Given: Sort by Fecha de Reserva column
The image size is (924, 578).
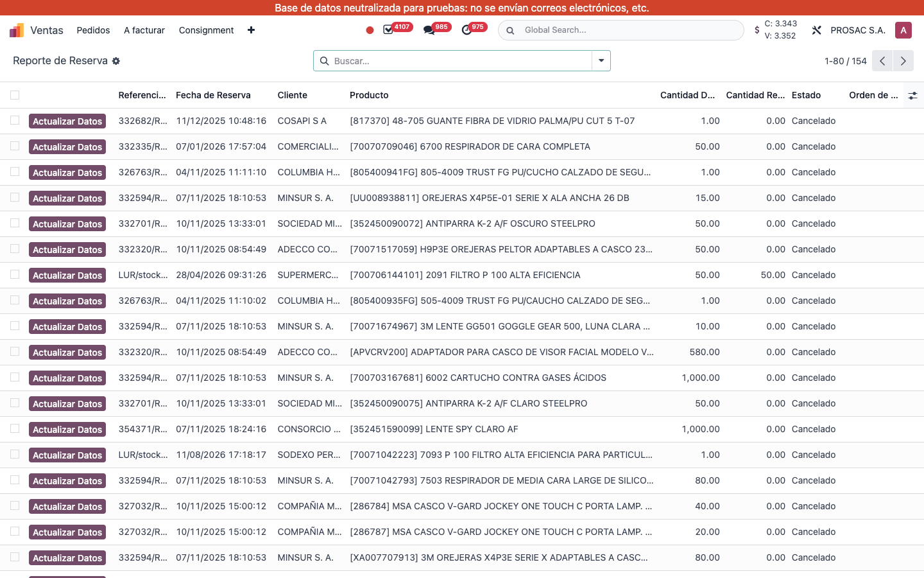Looking at the screenshot, I should coord(213,95).
